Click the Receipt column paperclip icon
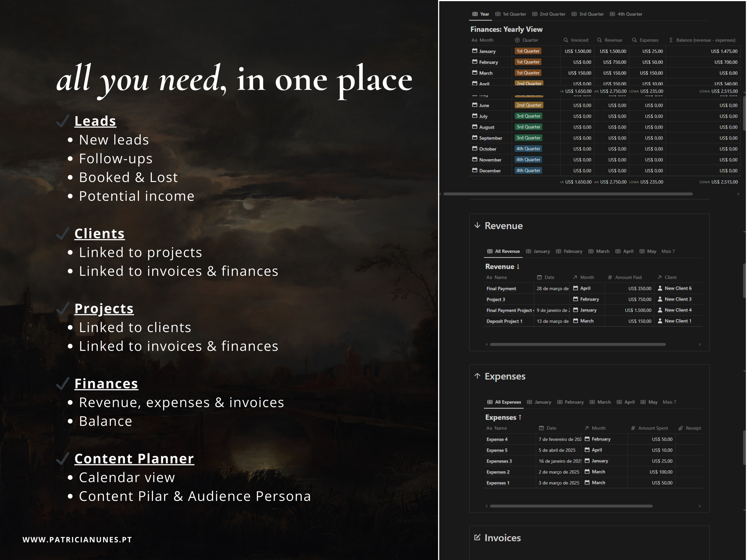This screenshot has height=560, width=747. 681,428
